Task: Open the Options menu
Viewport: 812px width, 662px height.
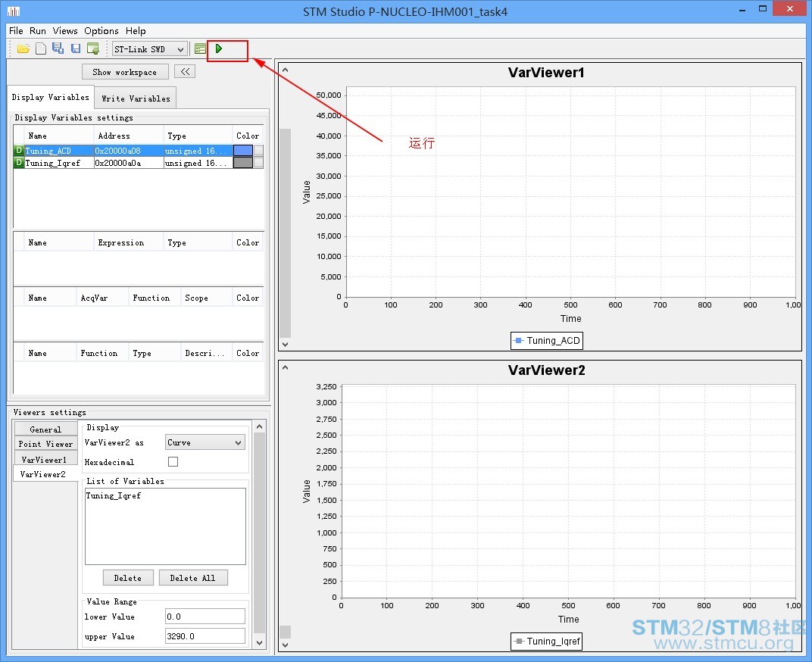Action: coord(101,30)
